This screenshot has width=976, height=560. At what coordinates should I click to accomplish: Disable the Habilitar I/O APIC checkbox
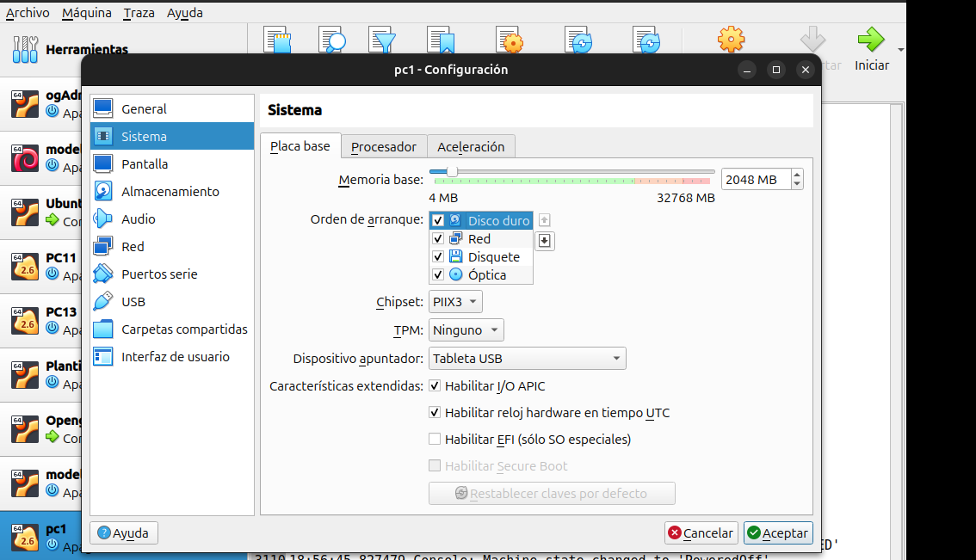pos(435,386)
